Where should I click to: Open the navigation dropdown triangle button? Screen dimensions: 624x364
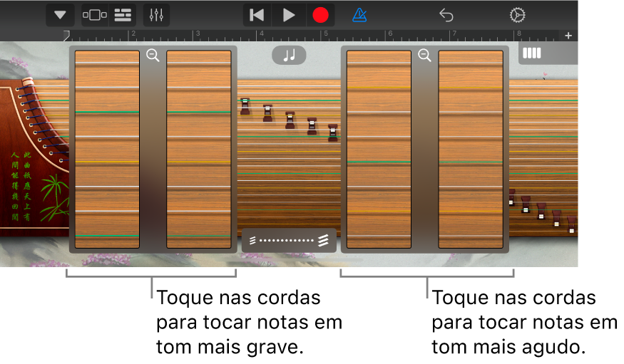click(x=60, y=15)
